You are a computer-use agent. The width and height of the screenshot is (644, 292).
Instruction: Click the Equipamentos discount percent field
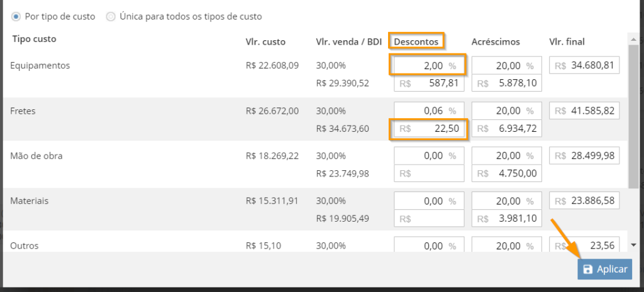[x=429, y=65]
